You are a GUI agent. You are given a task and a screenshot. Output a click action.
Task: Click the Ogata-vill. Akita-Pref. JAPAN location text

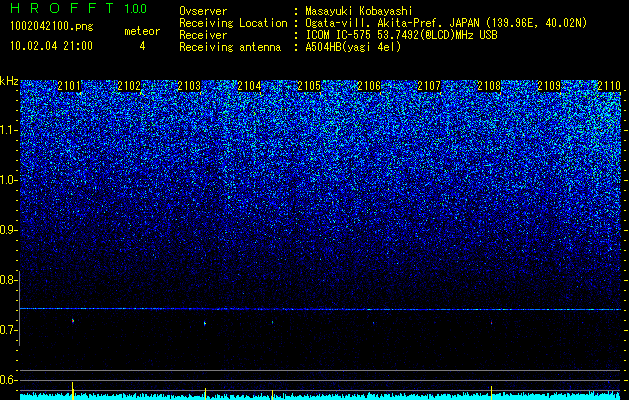pos(446,23)
